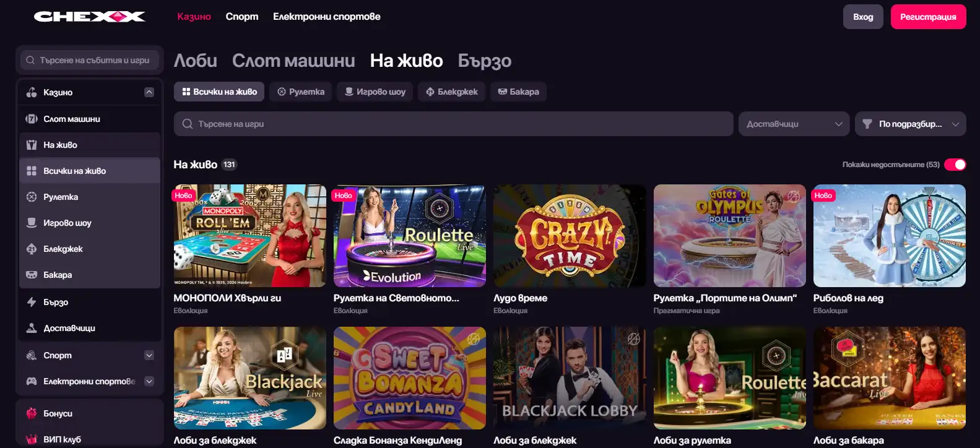The height and width of the screenshot is (448, 980).
Task: Click the Спорт sidebar ball icon
Action: (x=32, y=355)
